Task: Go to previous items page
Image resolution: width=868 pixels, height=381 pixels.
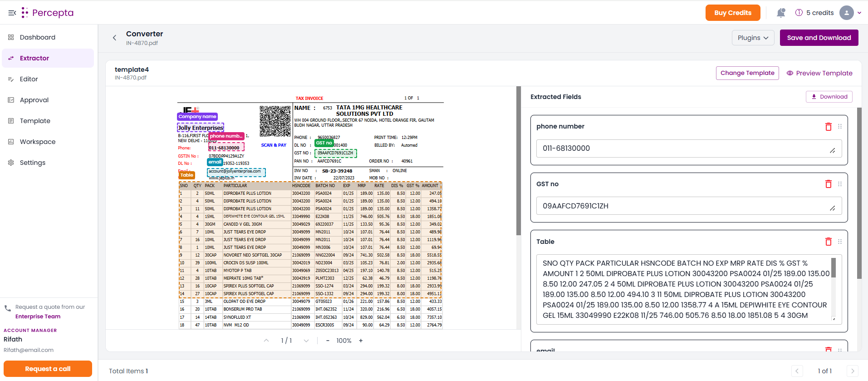Action: pyautogui.click(x=797, y=371)
